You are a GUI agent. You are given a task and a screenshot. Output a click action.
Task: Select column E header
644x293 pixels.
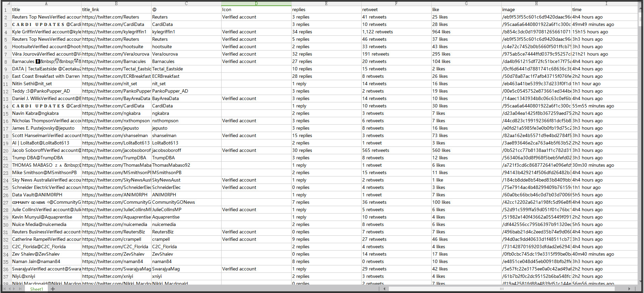(x=326, y=3)
